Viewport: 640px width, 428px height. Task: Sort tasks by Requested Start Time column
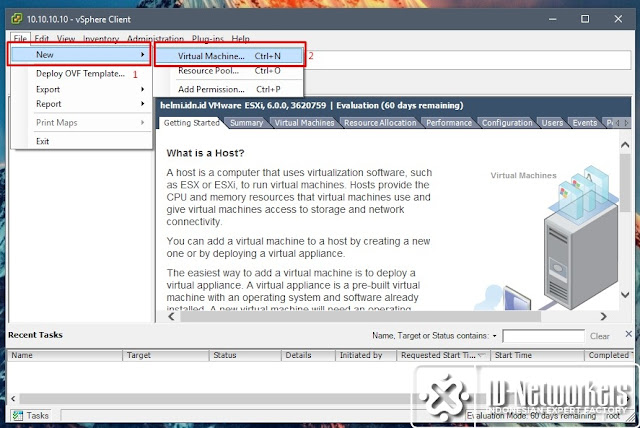(x=444, y=355)
